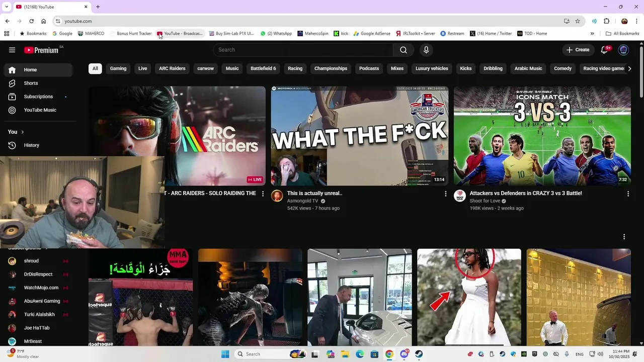Viewport: 644px width, 362px height.
Task: Open MrBeast channel in subscriptions
Action: coord(38,341)
